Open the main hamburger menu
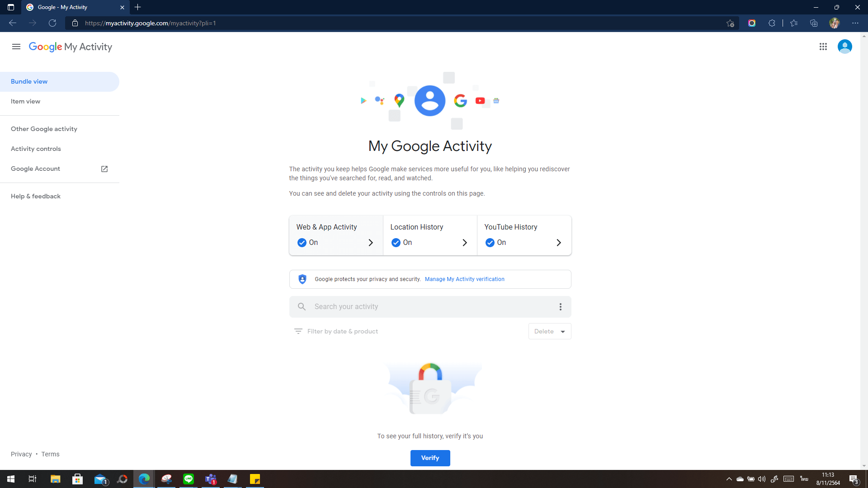Image resolution: width=868 pixels, height=488 pixels. tap(16, 47)
